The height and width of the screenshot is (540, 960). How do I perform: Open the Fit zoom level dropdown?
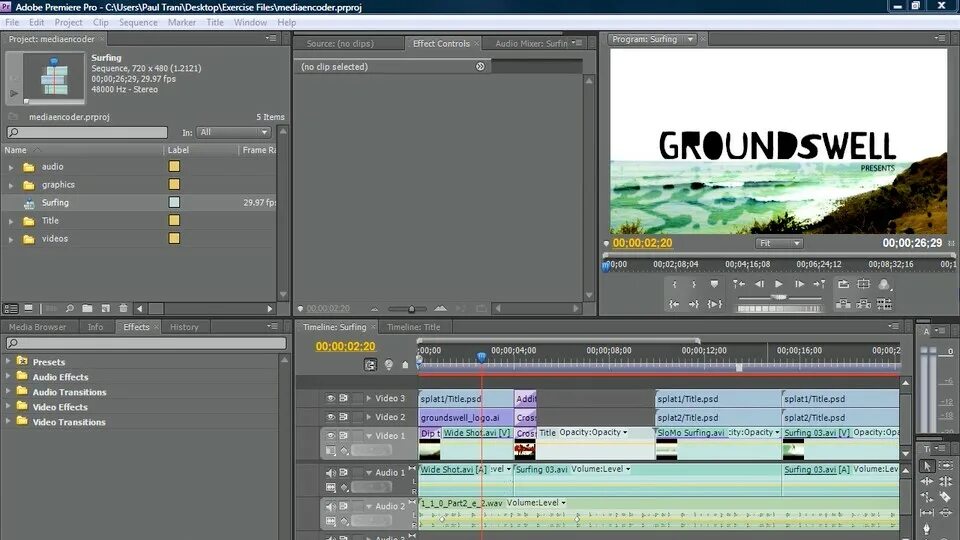click(778, 243)
